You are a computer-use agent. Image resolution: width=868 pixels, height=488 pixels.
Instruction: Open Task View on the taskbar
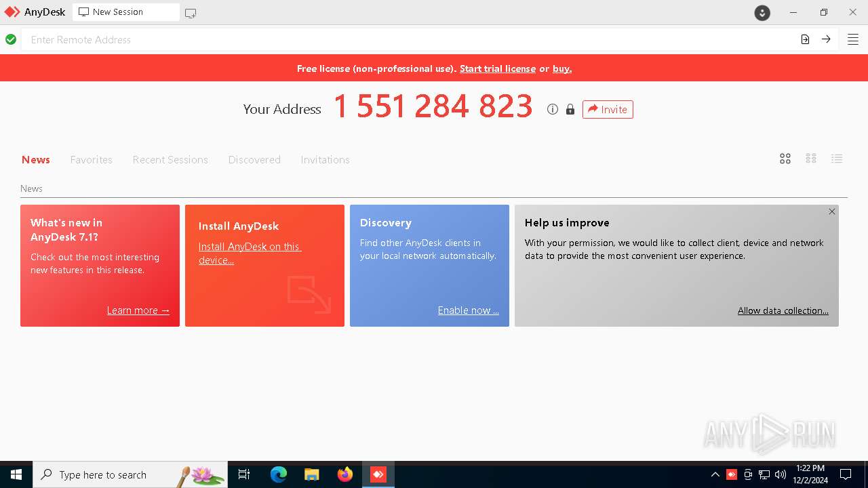(x=244, y=474)
